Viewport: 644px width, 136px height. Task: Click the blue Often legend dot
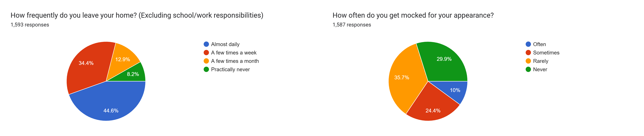pos(528,44)
